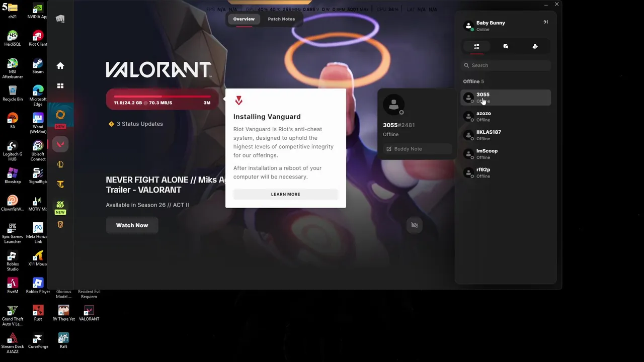Select friend ImScoop in the list
This screenshot has width=644, height=362.
click(506, 154)
